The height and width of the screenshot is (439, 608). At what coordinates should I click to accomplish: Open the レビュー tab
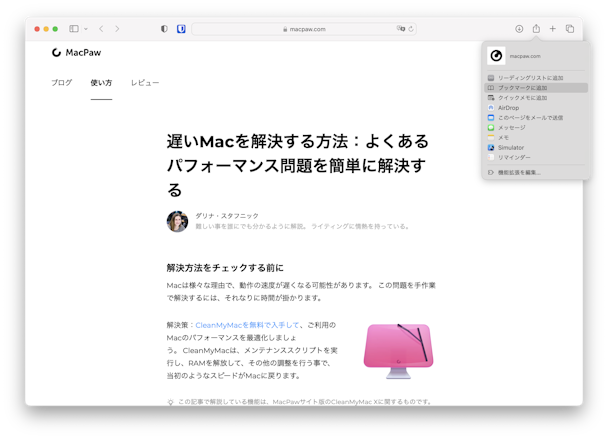tap(145, 83)
